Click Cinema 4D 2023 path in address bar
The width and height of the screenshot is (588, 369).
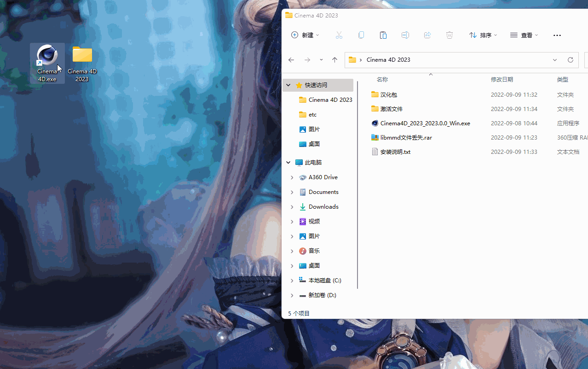tap(388, 60)
